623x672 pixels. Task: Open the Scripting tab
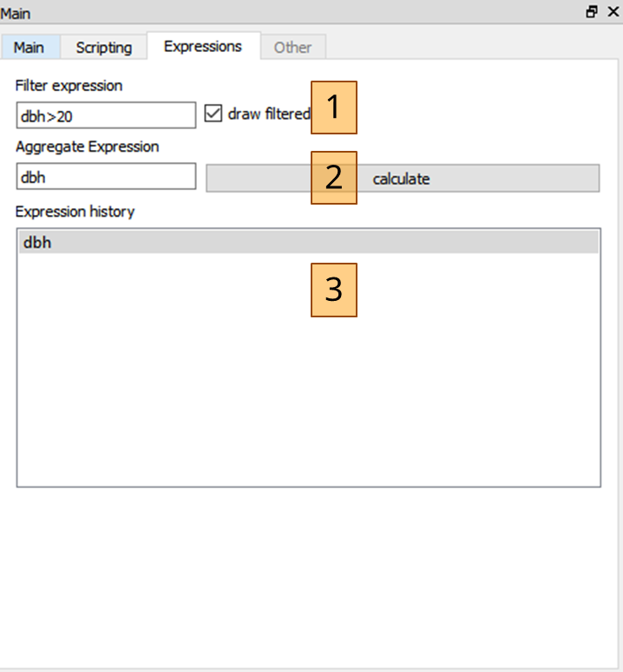point(104,47)
